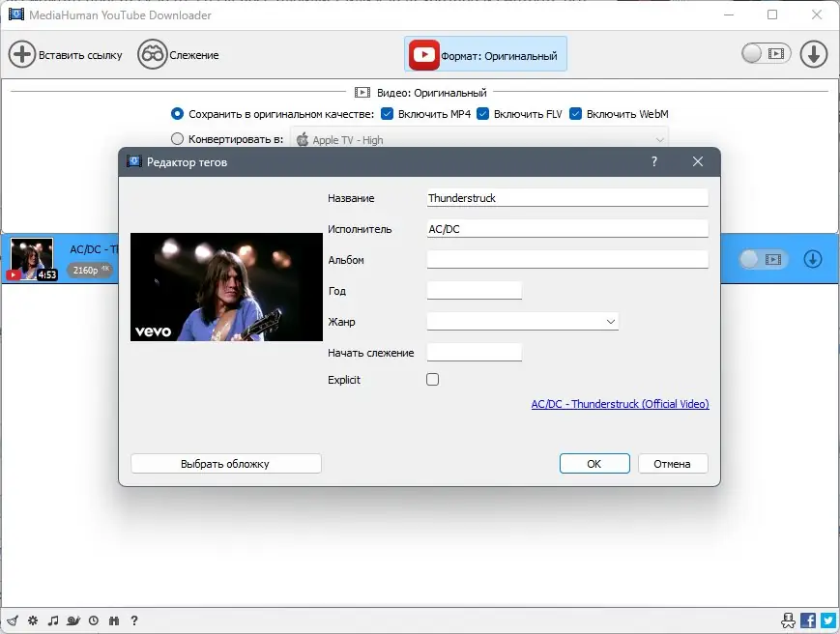Open settings via gear icon in status bar
Screen dimensions: 840x634
[33, 620]
